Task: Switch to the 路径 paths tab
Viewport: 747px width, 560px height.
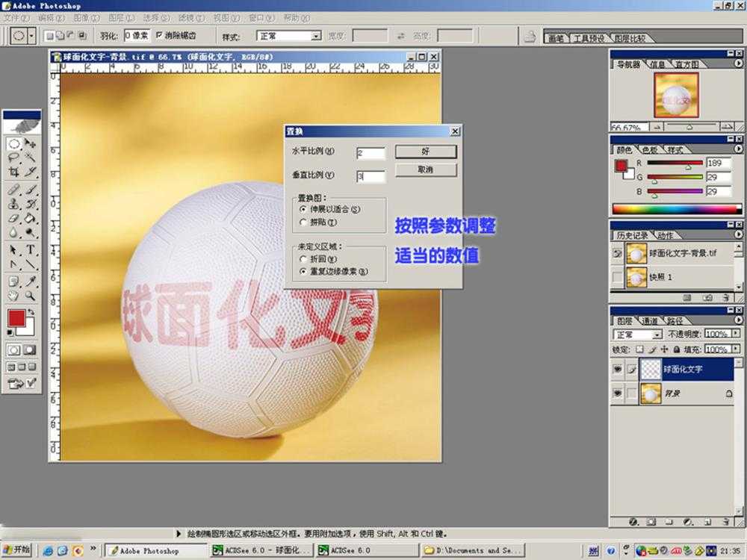Action: 675,321
